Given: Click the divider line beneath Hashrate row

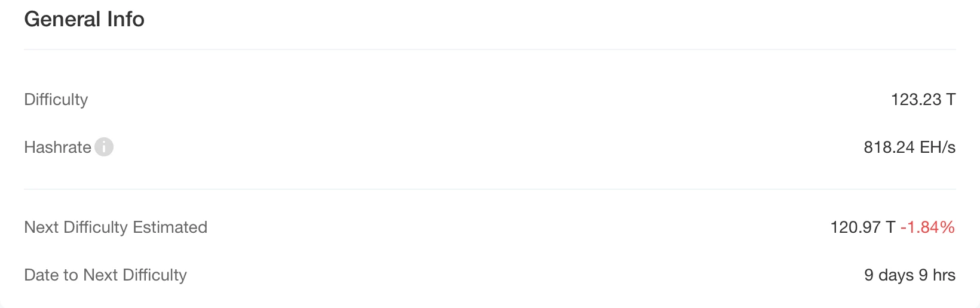Looking at the screenshot, I should [490, 189].
